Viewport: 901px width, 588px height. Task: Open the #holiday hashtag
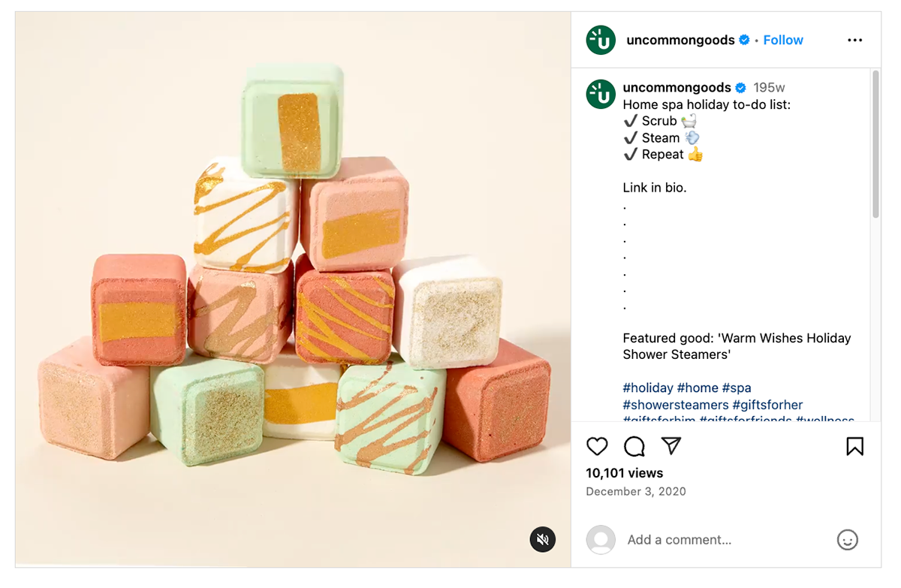click(648, 388)
